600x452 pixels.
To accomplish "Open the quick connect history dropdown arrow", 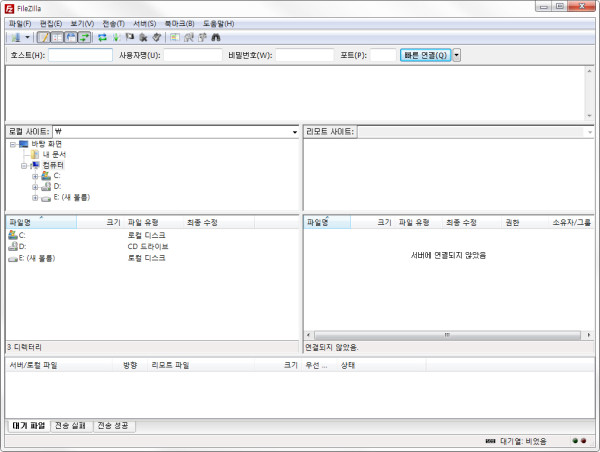I will 457,55.
